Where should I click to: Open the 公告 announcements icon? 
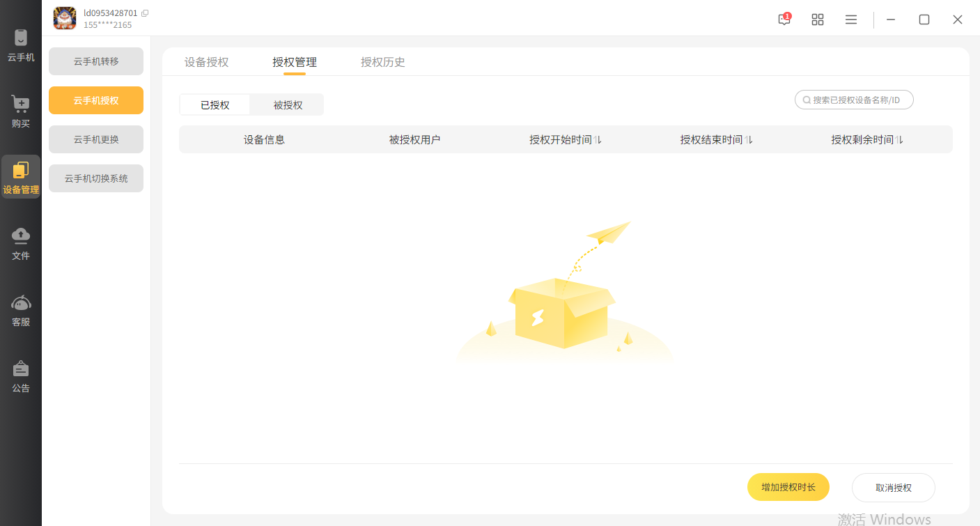point(21,376)
